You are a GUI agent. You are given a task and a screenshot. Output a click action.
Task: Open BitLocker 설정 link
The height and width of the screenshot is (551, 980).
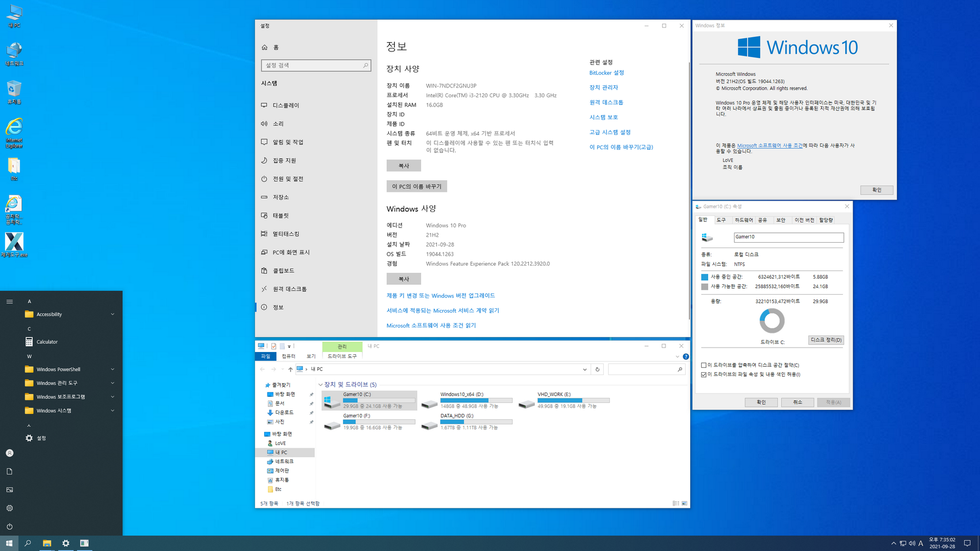pyautogui.click(x=606, y=73)
